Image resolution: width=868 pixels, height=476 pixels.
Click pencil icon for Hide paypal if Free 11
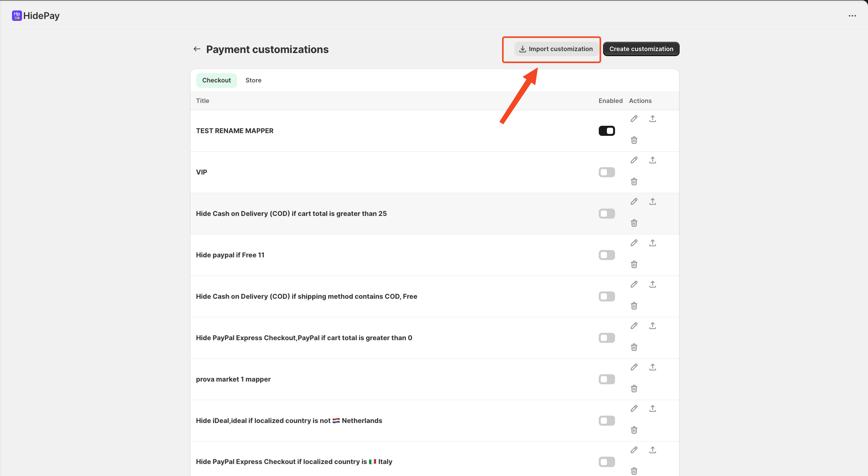pyautogui.click(x=634, y=243)
